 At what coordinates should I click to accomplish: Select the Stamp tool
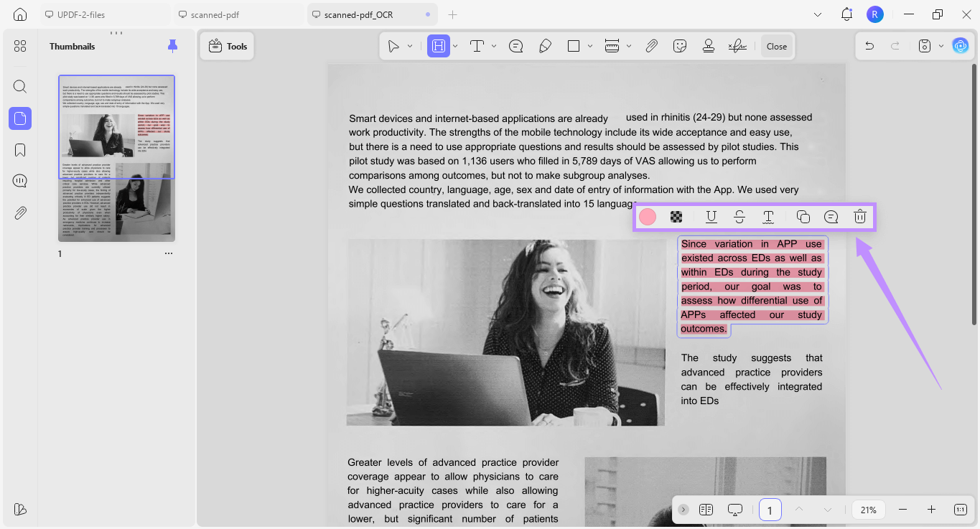pyautogui.click(x=708, y=45)
